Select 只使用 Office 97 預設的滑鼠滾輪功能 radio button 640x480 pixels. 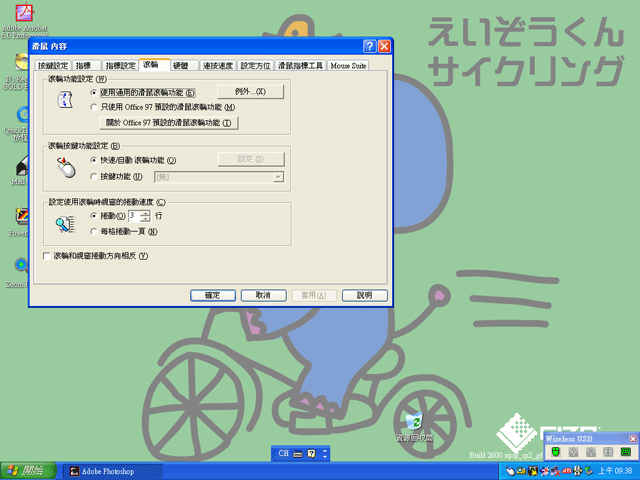[x=93, y=107]
